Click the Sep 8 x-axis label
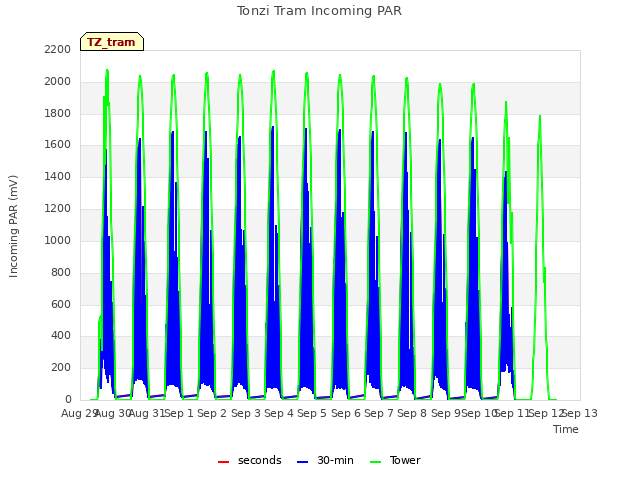The image size is (640, 480). 412,414
